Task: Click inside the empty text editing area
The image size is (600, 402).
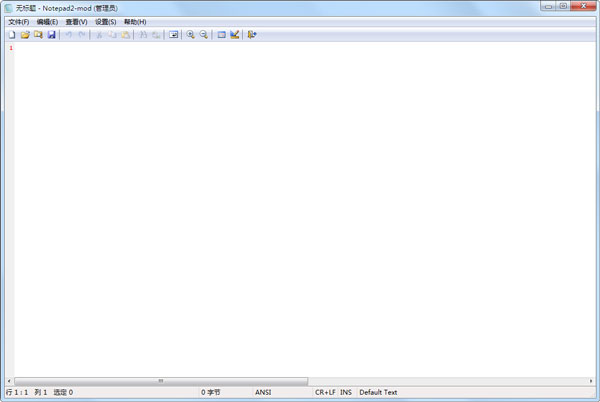Action: (305, 210)
